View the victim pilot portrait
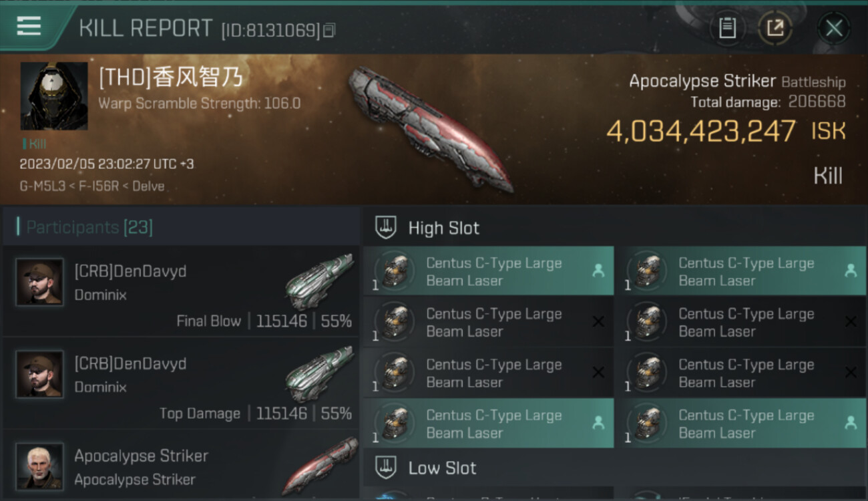This screenshot has height=501, width=868. point(54,96)
